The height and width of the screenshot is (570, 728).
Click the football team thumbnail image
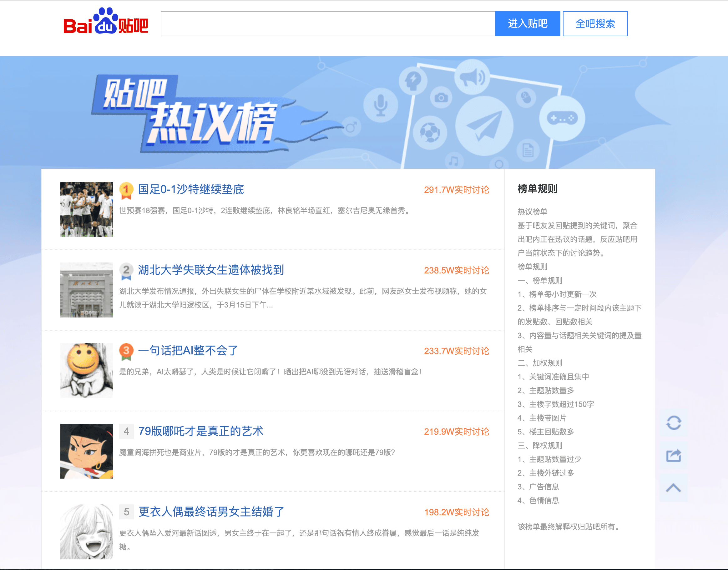[x=87, y=209]
